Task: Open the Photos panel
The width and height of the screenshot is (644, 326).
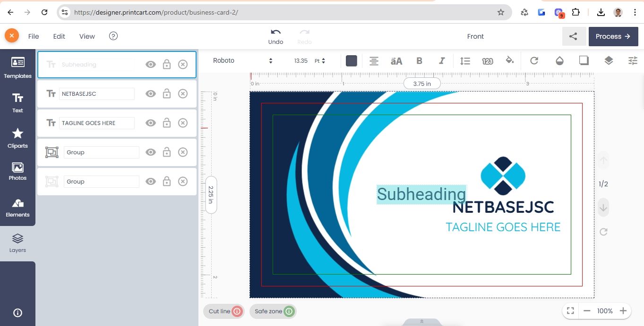Action: [x=17, y=172]
